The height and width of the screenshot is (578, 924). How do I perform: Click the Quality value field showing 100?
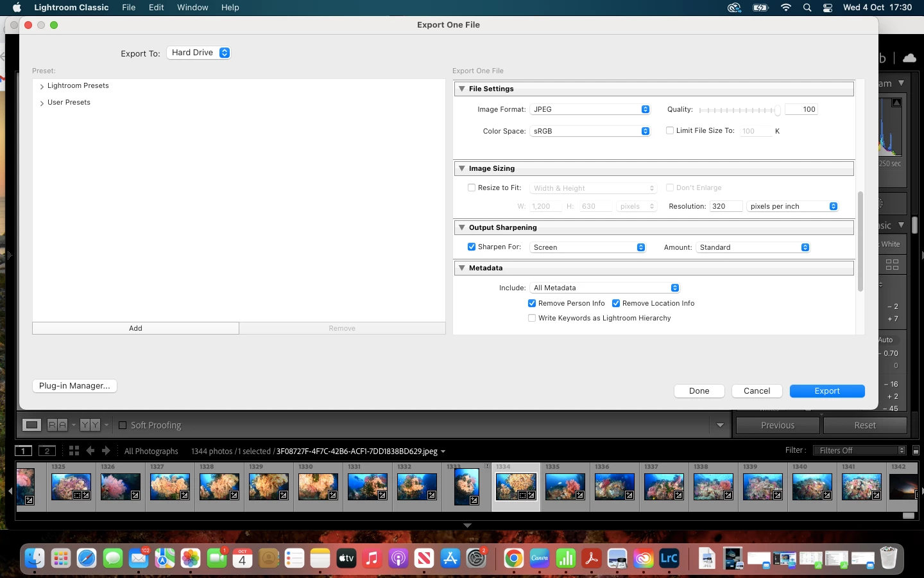click(x=801, y=109)
